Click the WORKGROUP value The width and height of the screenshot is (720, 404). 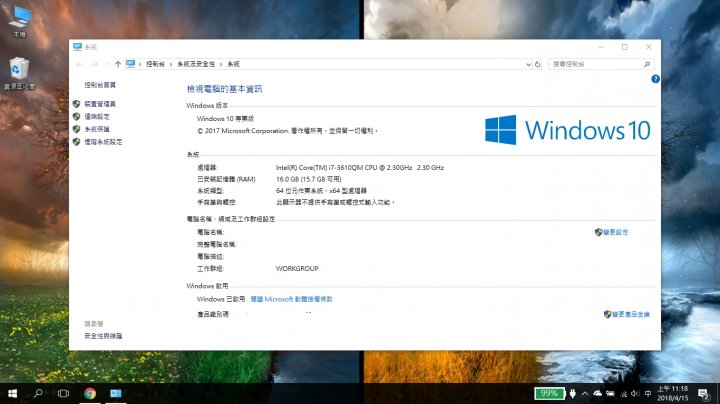tap(297, 269)
